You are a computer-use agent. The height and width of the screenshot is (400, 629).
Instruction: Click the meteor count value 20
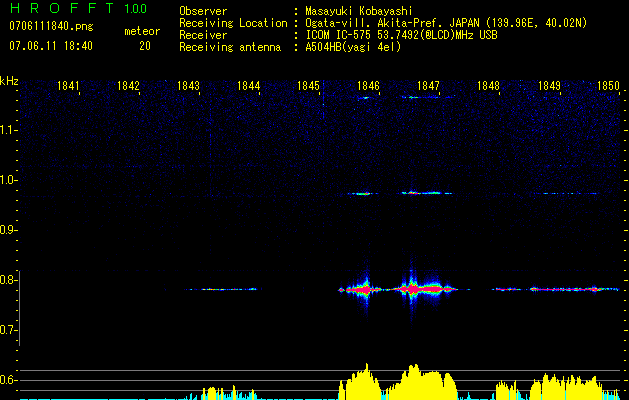coord(145,46)
